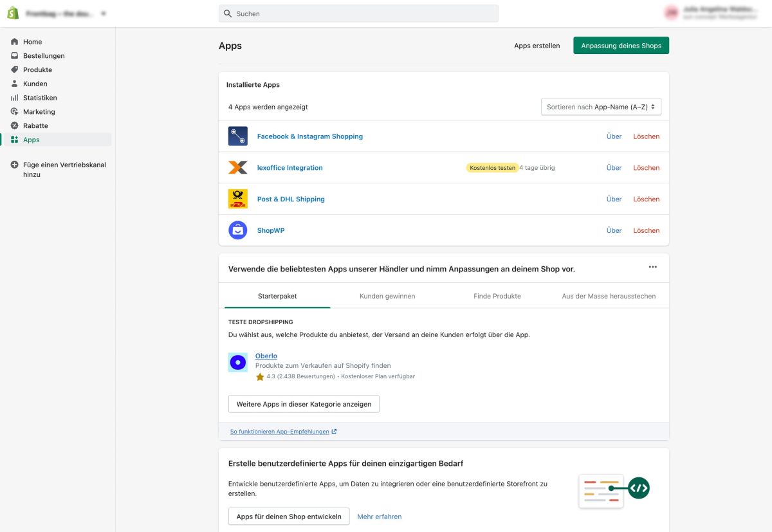Click the search magnifier icon
This screenshot has width=772, height=532.
pos(228,14)
